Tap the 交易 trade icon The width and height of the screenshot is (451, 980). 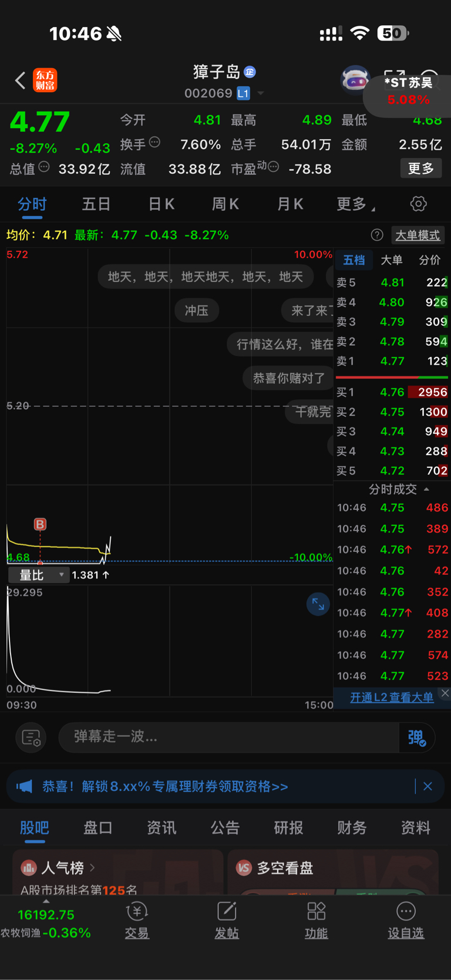coord(137,921)
